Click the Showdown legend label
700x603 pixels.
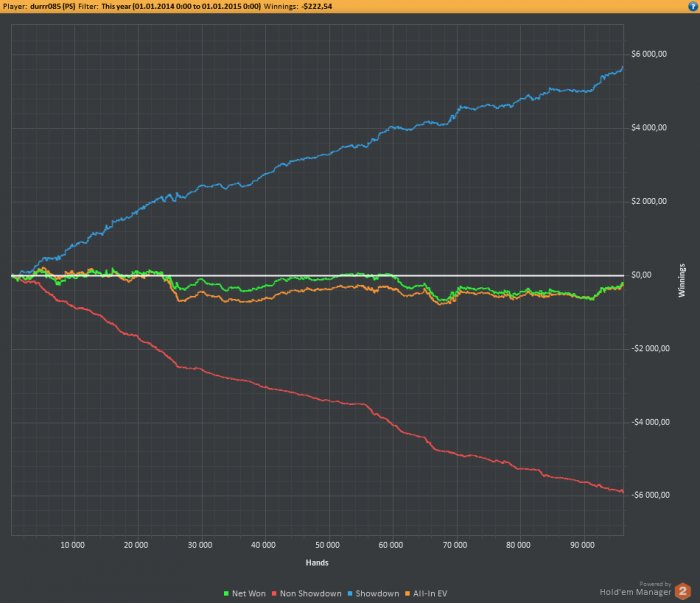377,594
